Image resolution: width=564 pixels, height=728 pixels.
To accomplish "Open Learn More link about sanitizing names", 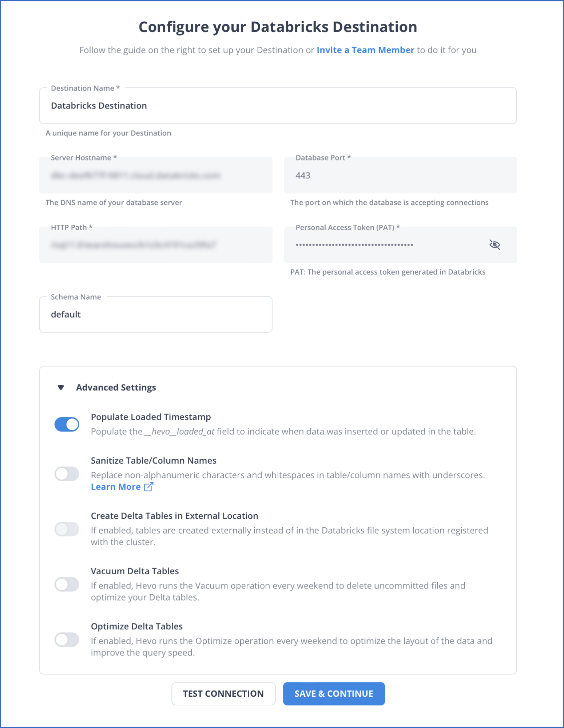I will [x=116, y=487].
